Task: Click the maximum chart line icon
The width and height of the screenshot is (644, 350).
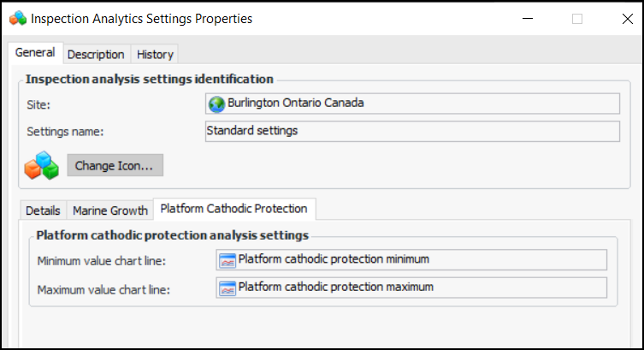Action: pyautogui.click(x=227, y=288)
